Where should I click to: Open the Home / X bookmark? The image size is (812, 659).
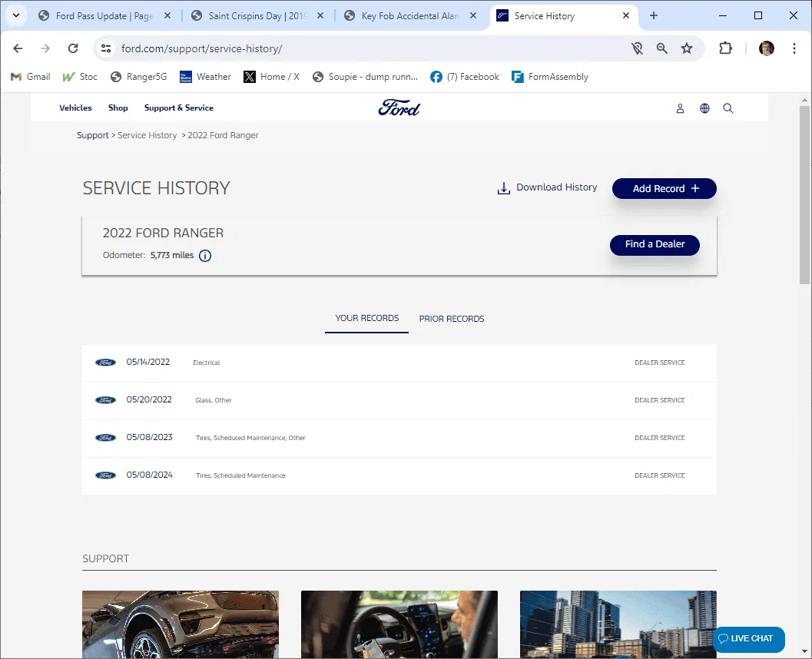pyautogui.click(x=271, y=77)
